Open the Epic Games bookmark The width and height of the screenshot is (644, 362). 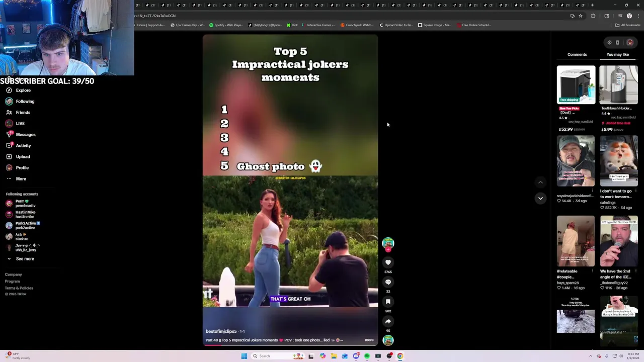click(x=187, y=25)
